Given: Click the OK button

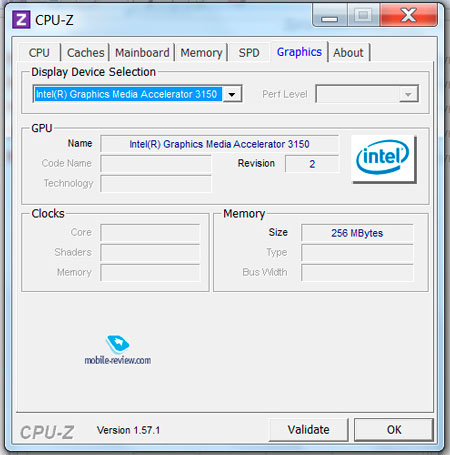Looking at the screenshot, I should 394,430.
